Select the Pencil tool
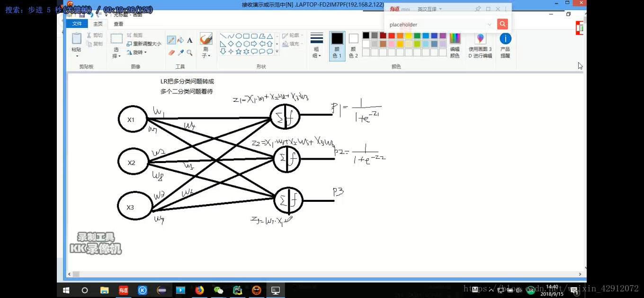 click(x=171, y=41)
